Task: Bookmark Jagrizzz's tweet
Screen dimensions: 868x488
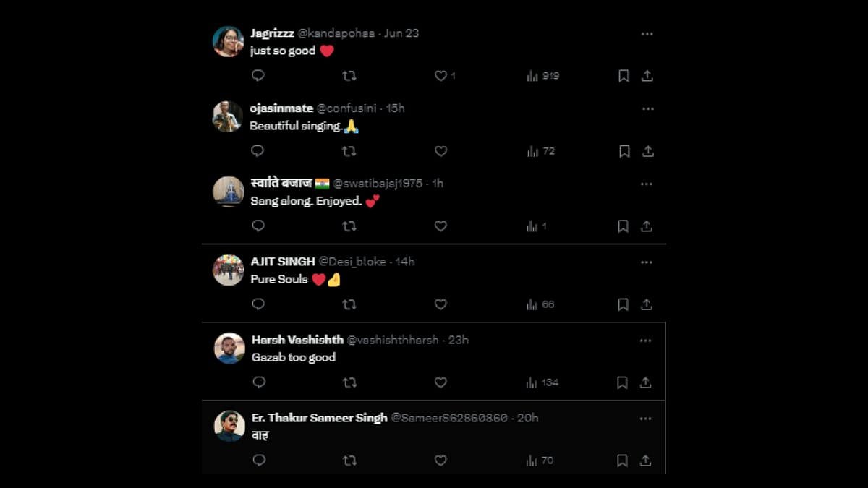Action: [x=624, y=76]
